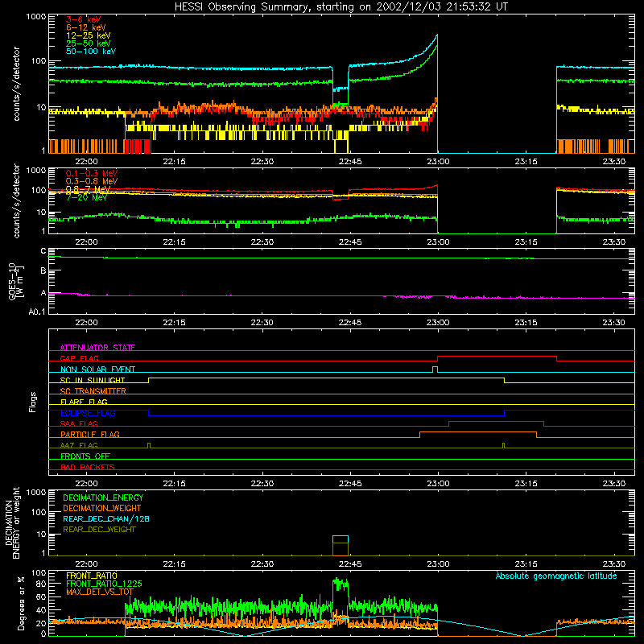Screen dimensions: 644x644
Task: Click the A0.1 tick label on GOES plot
Action: point(36,312)
